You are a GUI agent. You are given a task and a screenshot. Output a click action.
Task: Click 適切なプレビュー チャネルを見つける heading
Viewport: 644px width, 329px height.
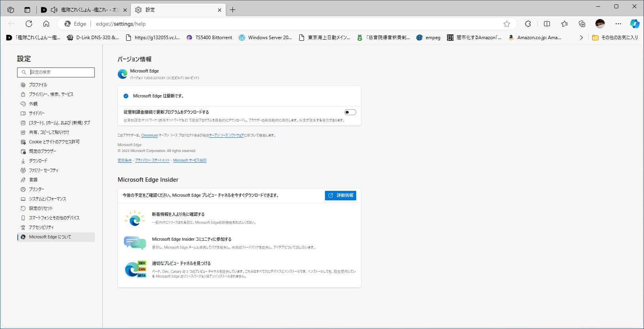[181, 263]
